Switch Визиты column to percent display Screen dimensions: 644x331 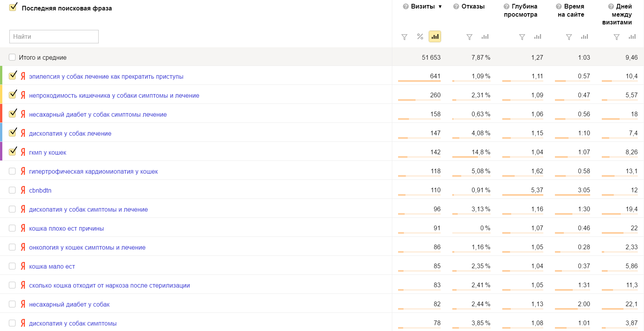pyautogui.click(x=420, y=36)
